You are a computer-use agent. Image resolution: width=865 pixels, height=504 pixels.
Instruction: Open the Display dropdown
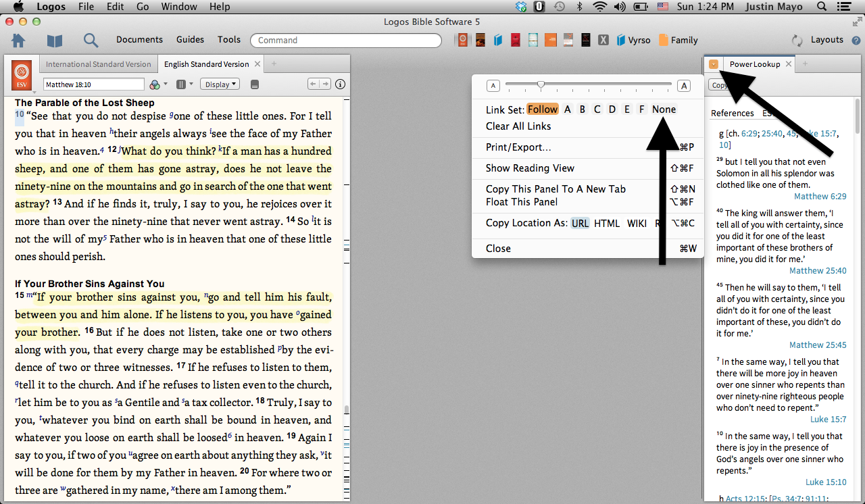point(221,84)
